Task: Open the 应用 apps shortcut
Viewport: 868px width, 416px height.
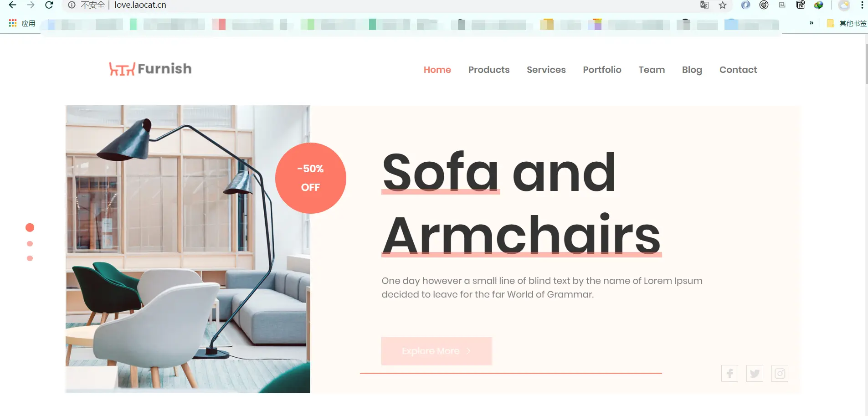Action: click(x=22, y=23)
